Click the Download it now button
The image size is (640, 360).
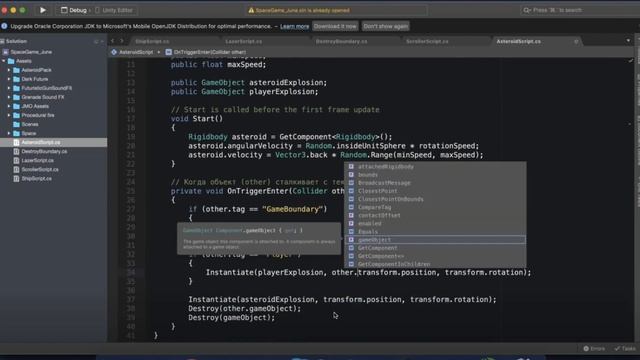point(335,26)
